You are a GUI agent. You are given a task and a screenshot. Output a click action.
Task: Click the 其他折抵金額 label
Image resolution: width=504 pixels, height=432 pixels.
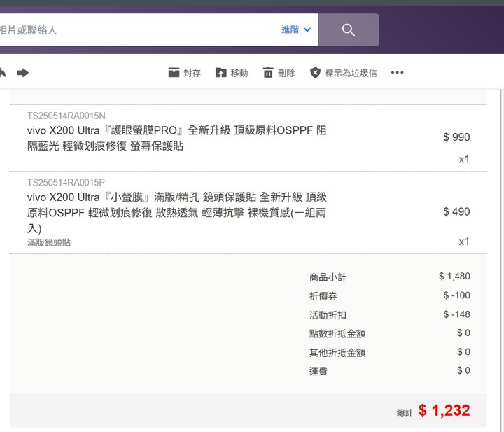click(x=337, y=353)
